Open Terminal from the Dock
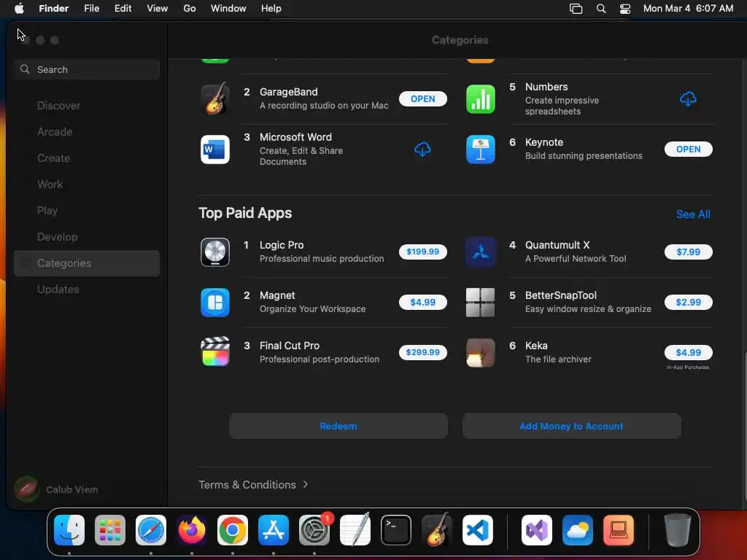Screen dimensions: 747x560 (x=396, y=530)
